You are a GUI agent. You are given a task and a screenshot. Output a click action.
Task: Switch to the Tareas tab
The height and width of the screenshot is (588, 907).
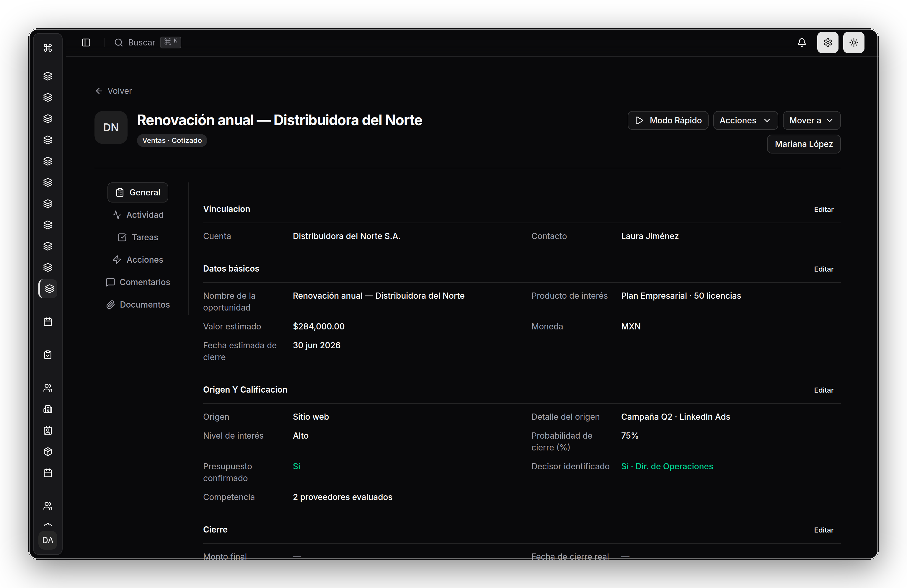pyautogui.click(x=138, y=237)
